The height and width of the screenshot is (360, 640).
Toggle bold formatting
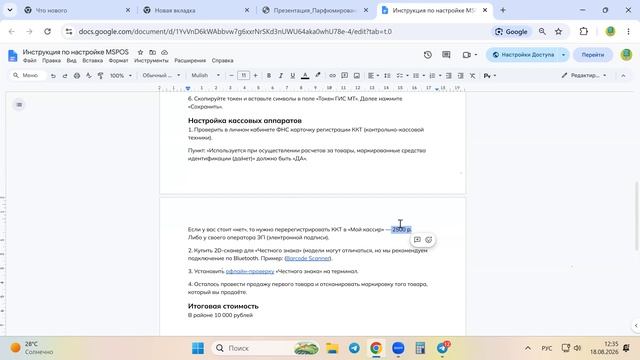(x=269, y=76)
